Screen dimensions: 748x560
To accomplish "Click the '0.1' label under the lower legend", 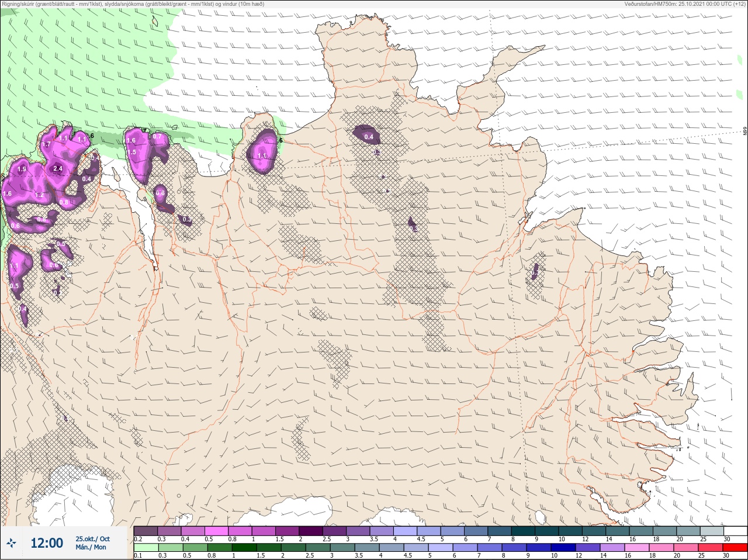I will (x=138, y=555).
